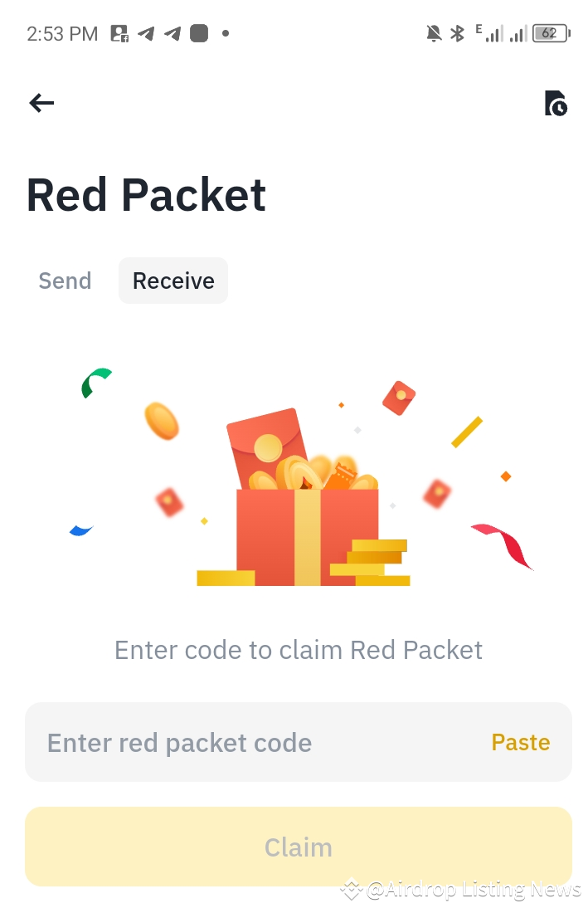
Task: Tap the red gift box illustration
Action: point(304,498)
